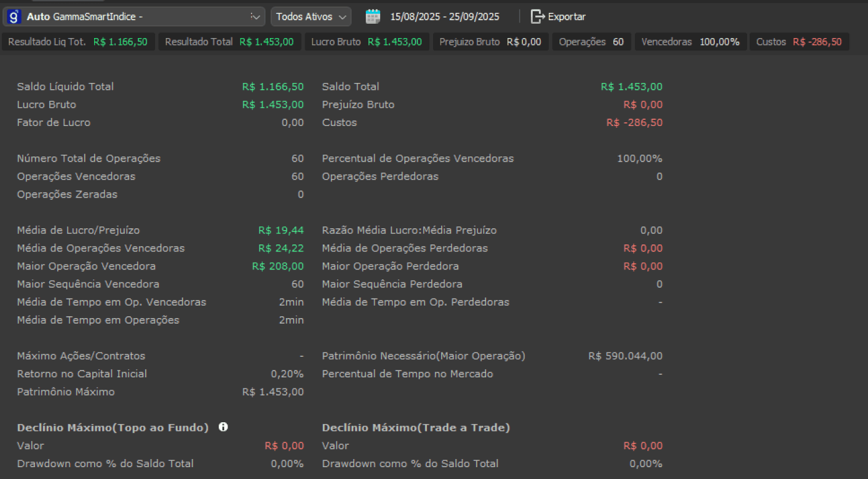Open the Todos Ativos filter dropdown
Viewport: 868px width, 479px height.
click(310, 17)
